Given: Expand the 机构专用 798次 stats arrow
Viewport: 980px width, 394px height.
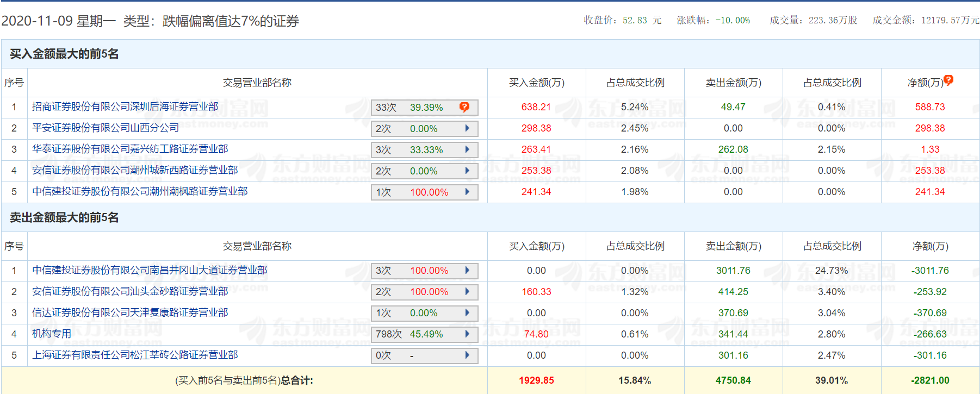Looking at the screenshot, I should (467, 334).
